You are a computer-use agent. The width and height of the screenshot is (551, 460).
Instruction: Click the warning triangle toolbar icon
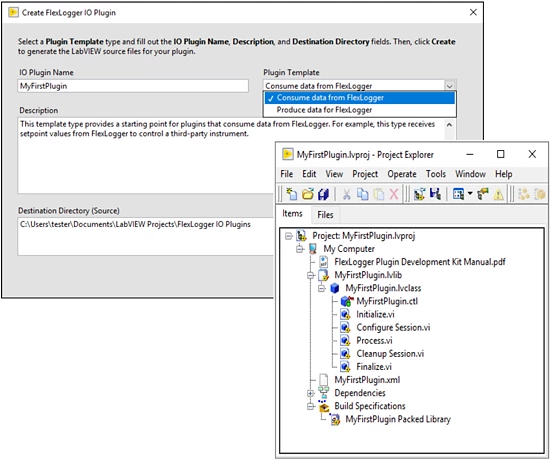coord(498,194)
